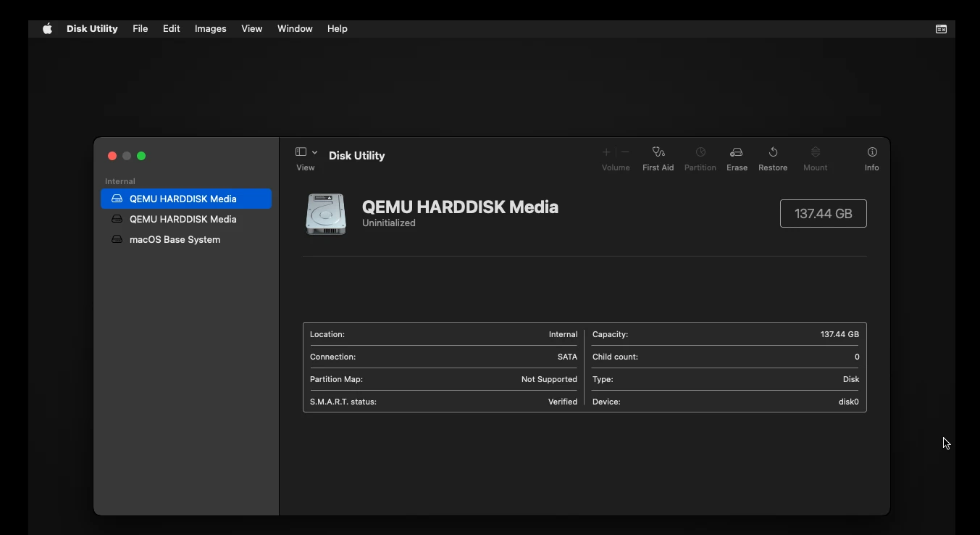This screenshot has width=980, height=535.
Task: Open the Apple menu
Action: point(47,29)
